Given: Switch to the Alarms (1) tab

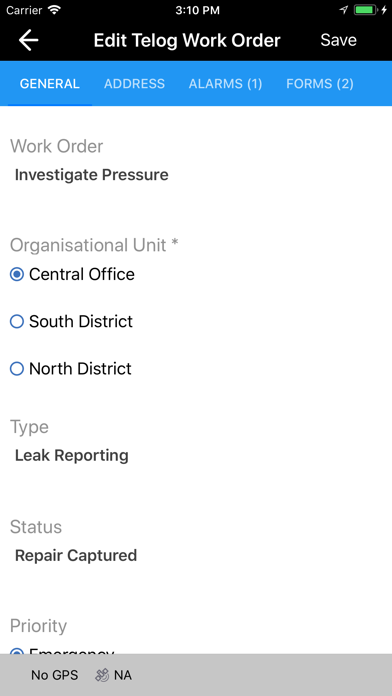Looking at the screenshot, I should [x=226, y=83].
